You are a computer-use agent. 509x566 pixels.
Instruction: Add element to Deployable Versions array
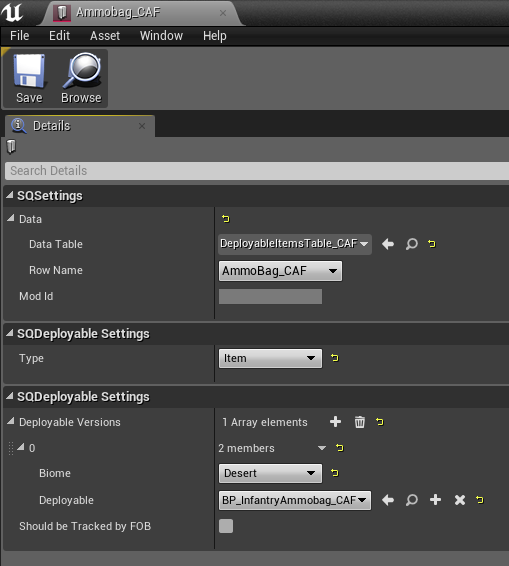[335, 422]
